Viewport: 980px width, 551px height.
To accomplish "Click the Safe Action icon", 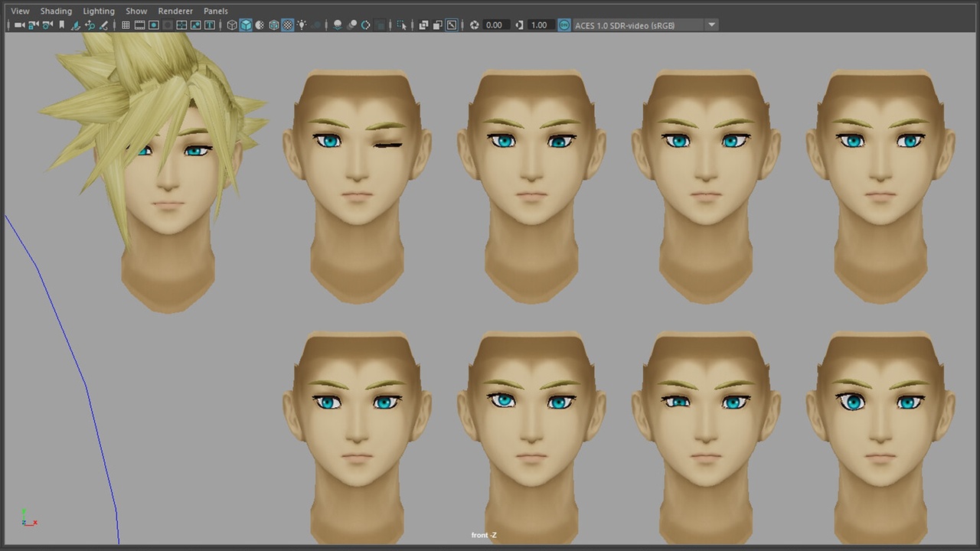I will 195,25.
